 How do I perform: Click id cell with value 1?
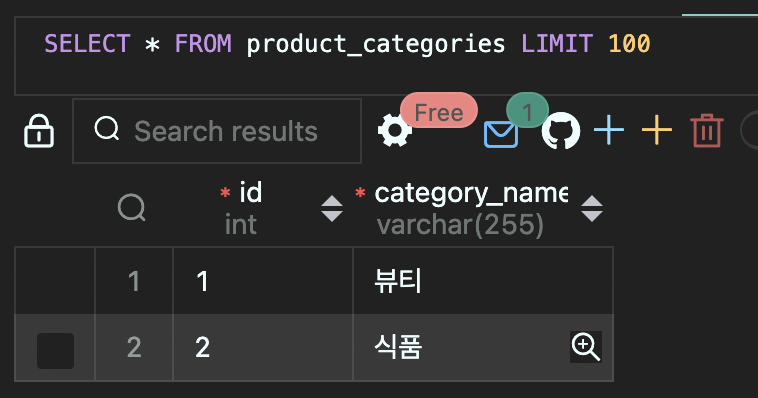tap(263, 281)
